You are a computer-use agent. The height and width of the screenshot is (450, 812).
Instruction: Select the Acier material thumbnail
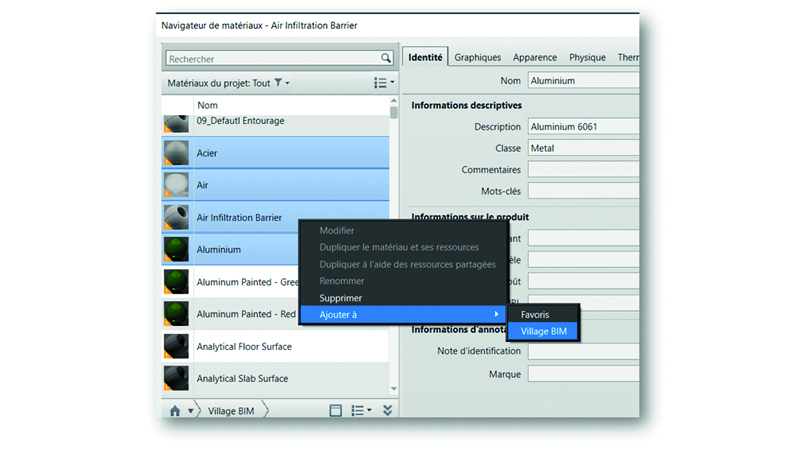pyautogui.click(x=176, y=153)
